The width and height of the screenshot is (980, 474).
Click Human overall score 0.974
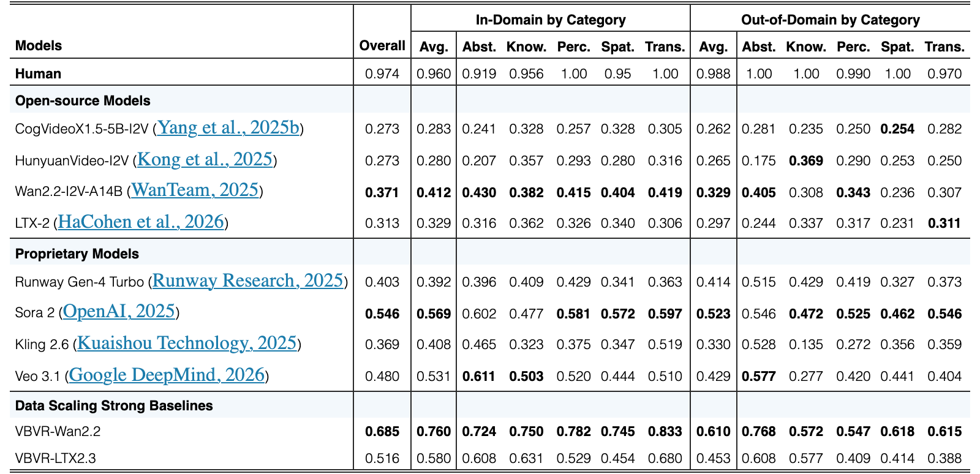[x=382, y=73]
